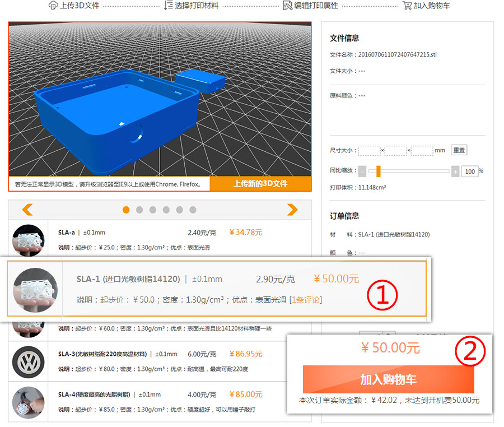
Task: Click the select print material step icon
Action: 169,6
